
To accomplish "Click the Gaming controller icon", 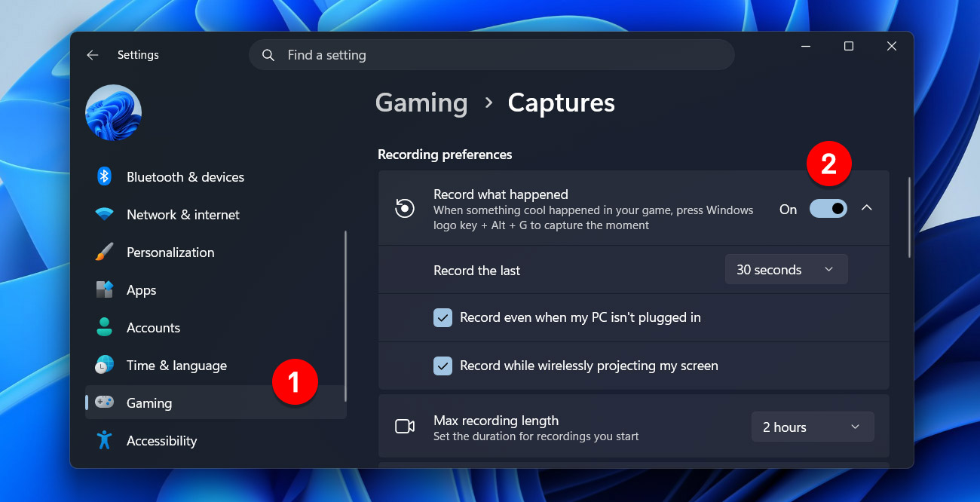I will tap(104, 403).
